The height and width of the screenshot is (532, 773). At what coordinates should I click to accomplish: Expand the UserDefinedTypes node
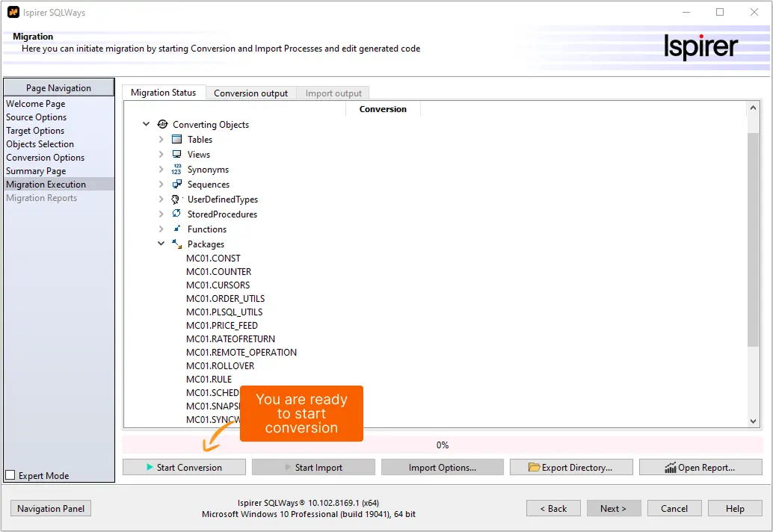tap(161, 199)
